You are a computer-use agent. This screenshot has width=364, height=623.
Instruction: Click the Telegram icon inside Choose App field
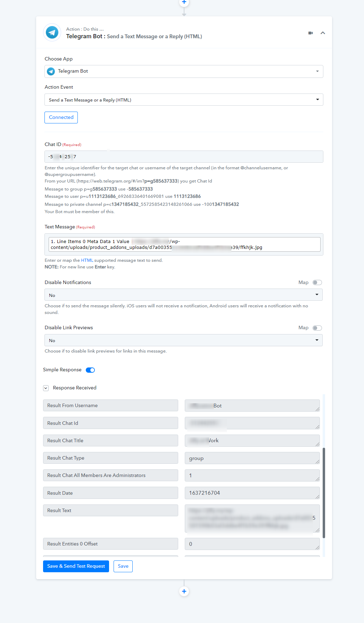tap(51, 71)
